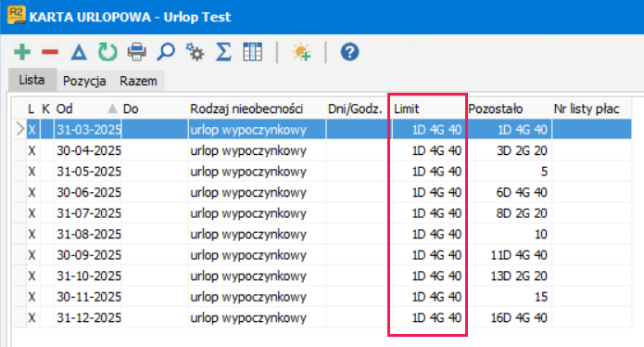
Task: Select date cell 31-10-2025
Action: (89, 276)
